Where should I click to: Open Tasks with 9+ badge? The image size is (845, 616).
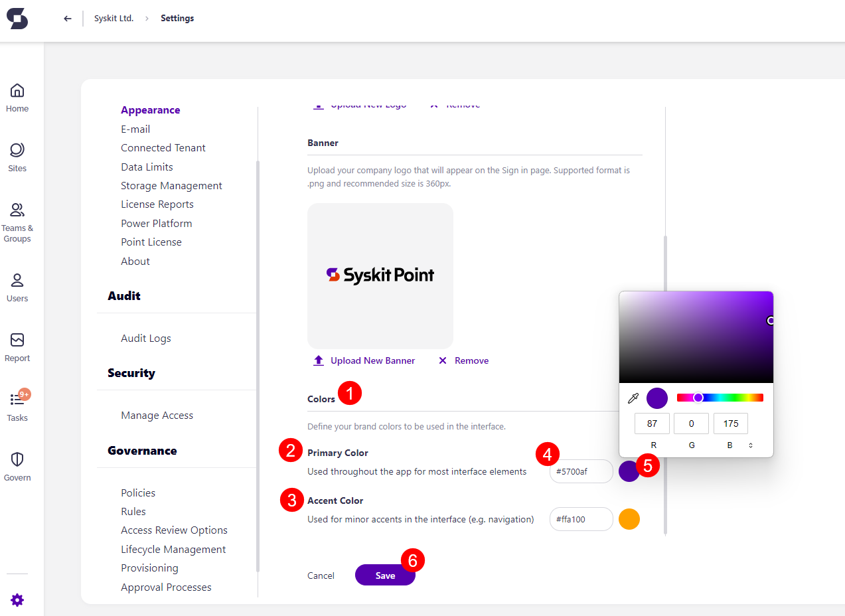click(17, 406)
